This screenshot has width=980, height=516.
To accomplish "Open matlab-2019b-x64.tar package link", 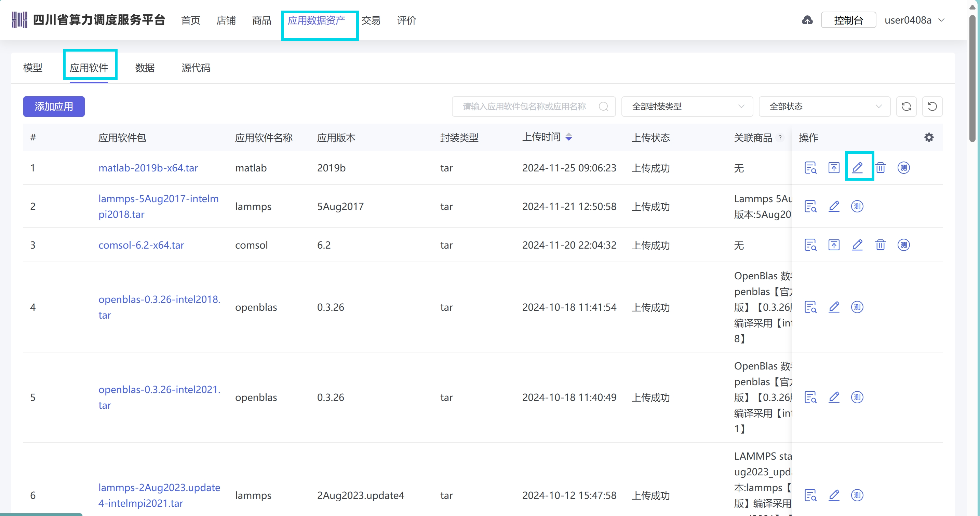I will click(x=148, y=168).
